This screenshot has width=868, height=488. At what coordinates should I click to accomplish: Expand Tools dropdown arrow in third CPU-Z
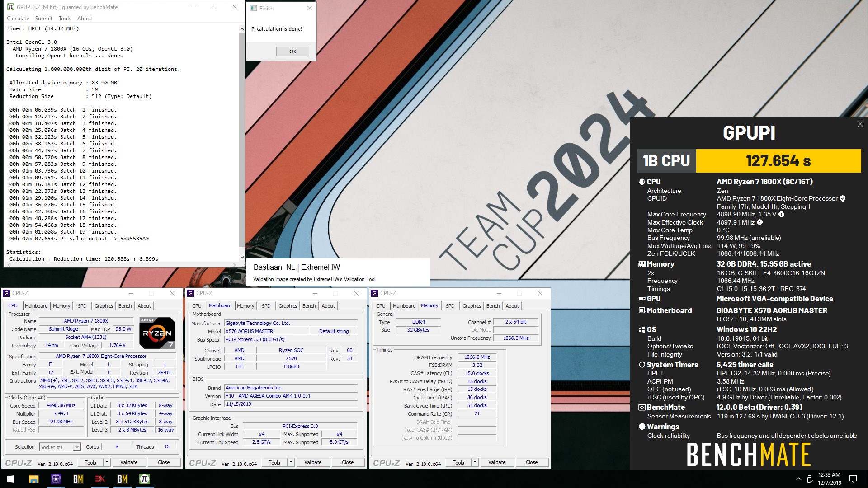[475, 462]
